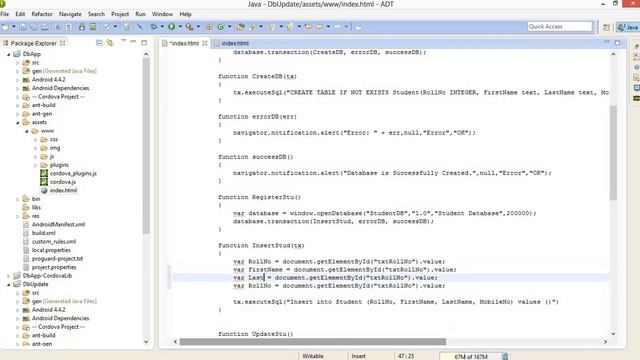This screenshot has width=640, height=360.
Task: Click the New Java Class icon
Action: click(x=221, y=27)
